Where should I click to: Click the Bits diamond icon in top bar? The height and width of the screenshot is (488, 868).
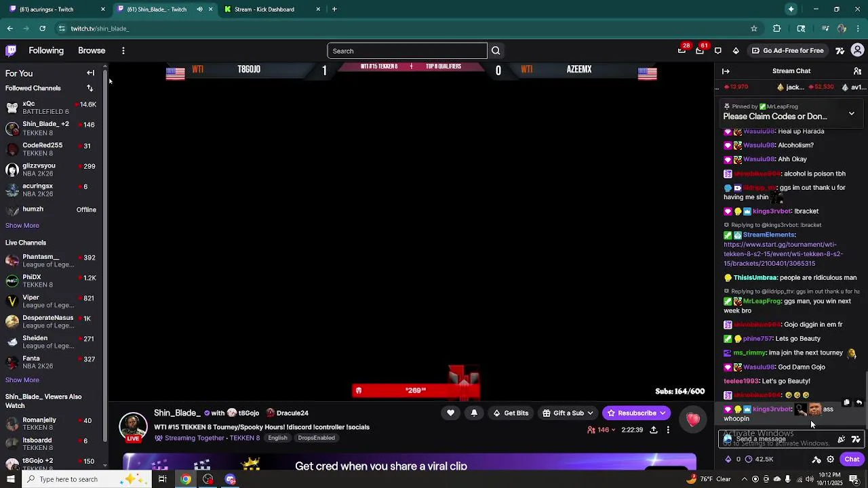[736, 51]
